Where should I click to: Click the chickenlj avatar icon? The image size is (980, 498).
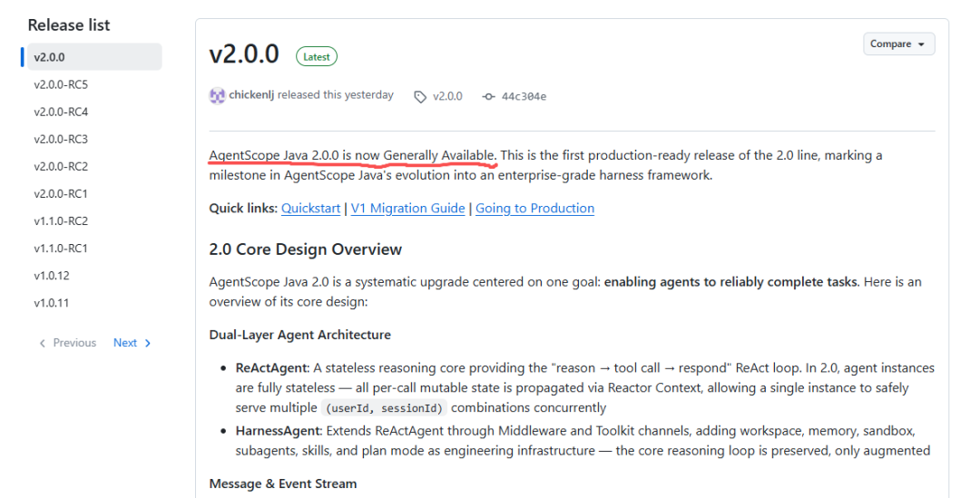[x=217, y=95]
